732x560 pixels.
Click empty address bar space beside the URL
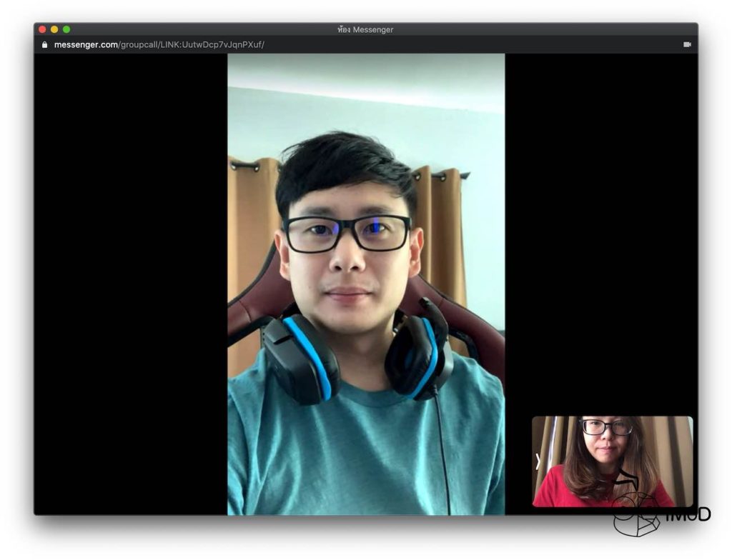tap(465, 44)
